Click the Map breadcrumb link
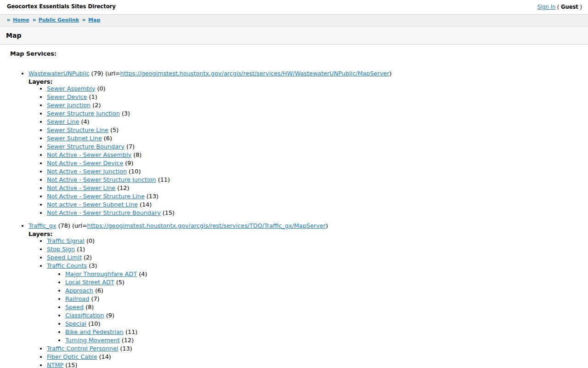 point(94,20)
